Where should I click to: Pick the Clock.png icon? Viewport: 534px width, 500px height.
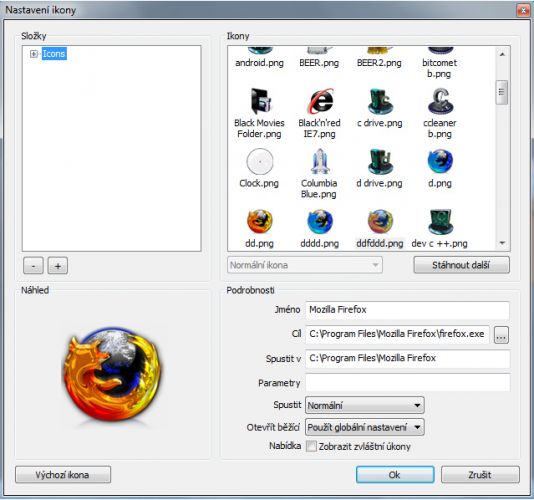(x=260, y=161)
